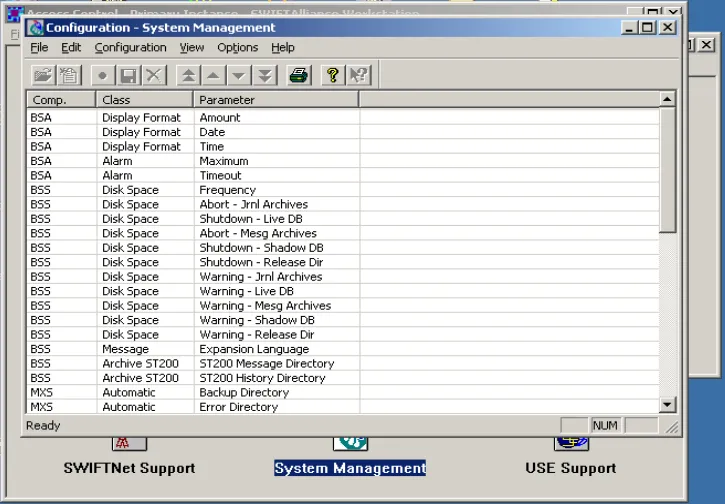Open the Options menu
This screenshot has width=725, height=504.
pos(237,47)
